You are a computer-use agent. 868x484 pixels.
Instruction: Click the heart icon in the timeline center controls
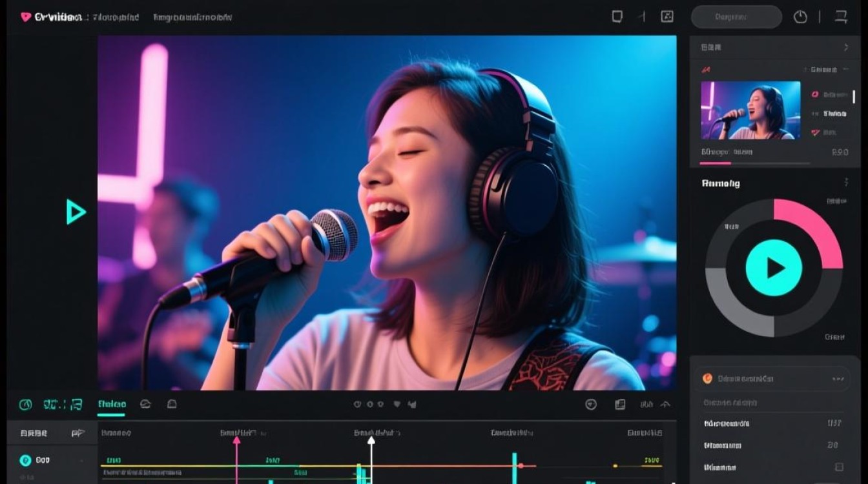click(396, 405)
